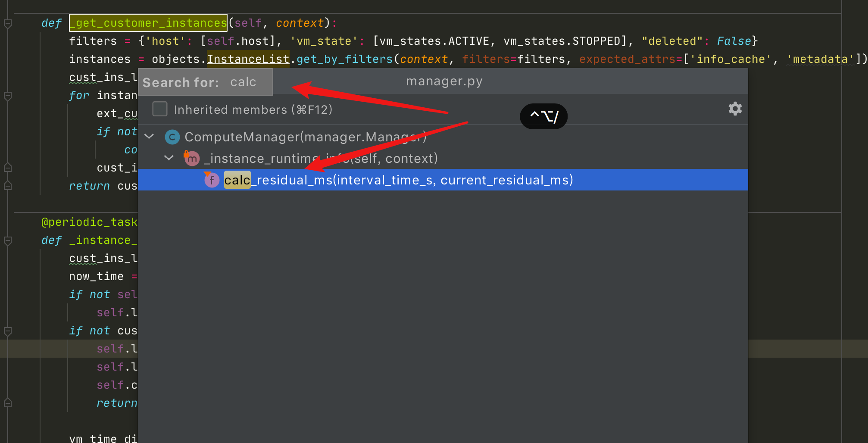The height and width of the screenshot is (443, 868).
Task: Enable the Inherited members checkbox
Action: [160, 109]
